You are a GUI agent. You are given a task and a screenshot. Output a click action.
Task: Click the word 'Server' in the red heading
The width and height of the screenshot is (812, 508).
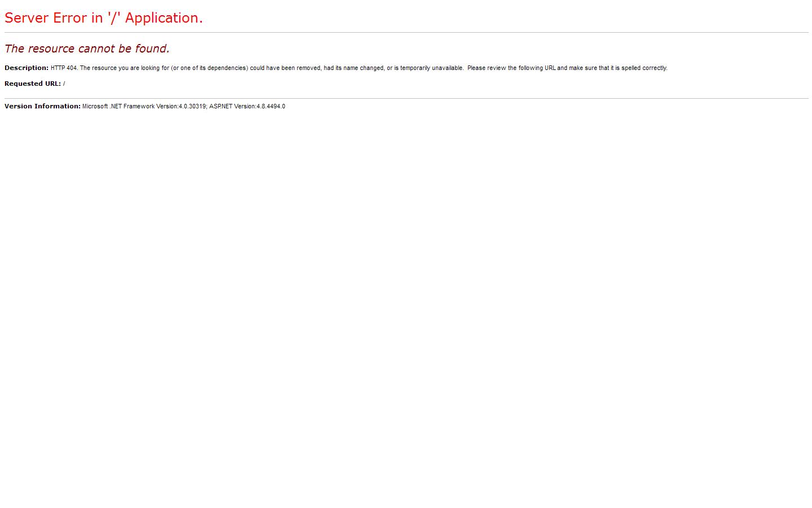[x=27, y=18]
